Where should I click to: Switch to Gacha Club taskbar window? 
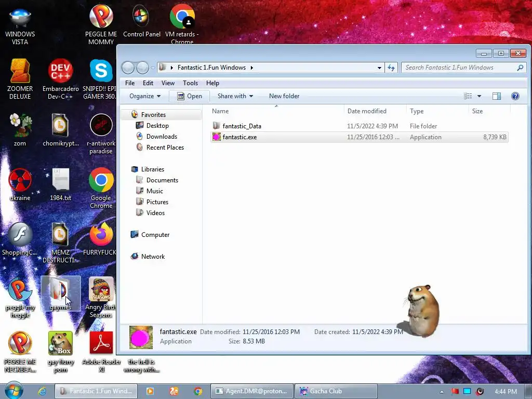pos(336,391)
